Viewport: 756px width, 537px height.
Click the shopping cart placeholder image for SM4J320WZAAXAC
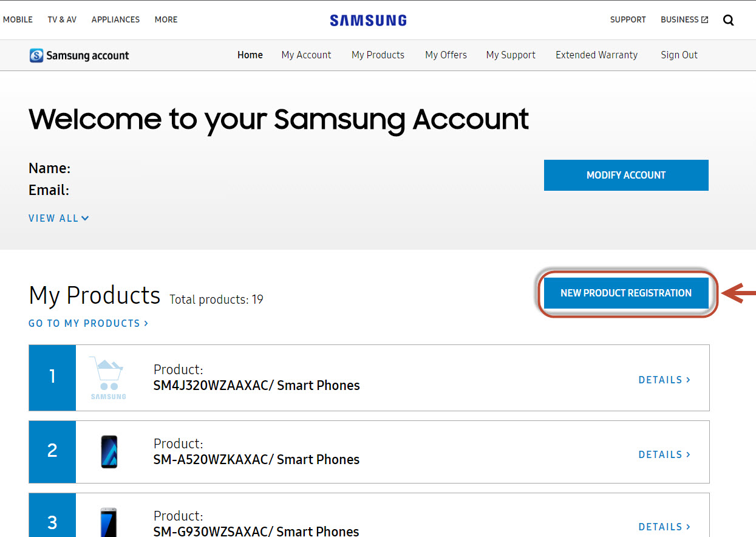coord(108,378)
